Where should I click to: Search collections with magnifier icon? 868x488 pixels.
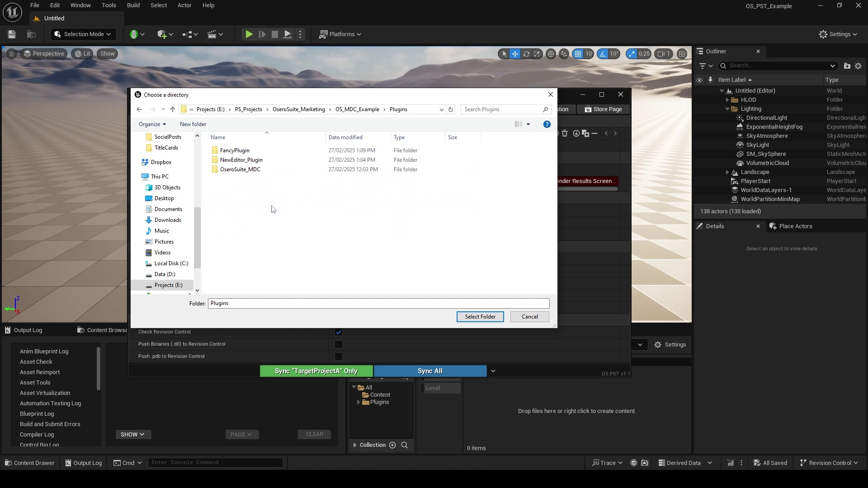pyautogui.click(x=405, y=445)
